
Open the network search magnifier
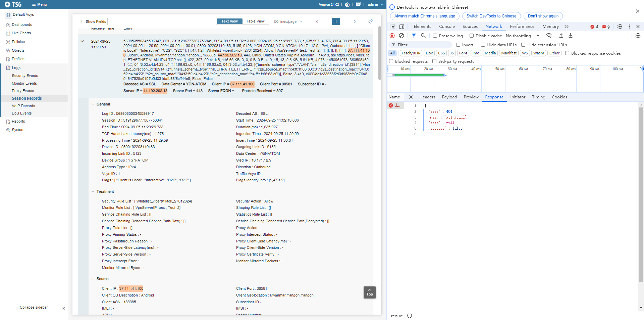click(x=423, y=36)
